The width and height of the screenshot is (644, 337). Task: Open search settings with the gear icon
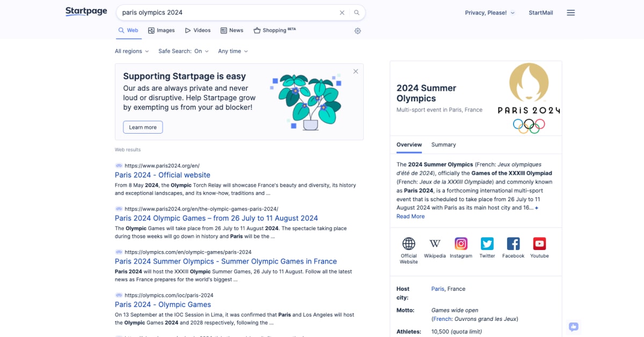(357, 31)
